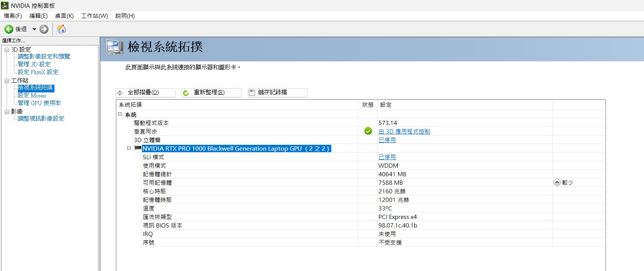Viewport: 644px width, 271px height.
Task: Select 設定 PhysX 設定 in the tree
Action: tap(38, 72)
